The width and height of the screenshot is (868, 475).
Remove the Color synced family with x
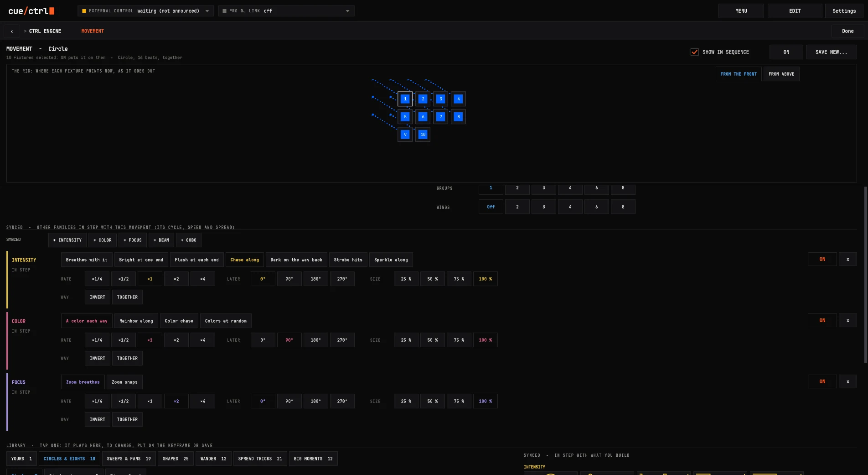pyautogui.click(x=847, y=320)
